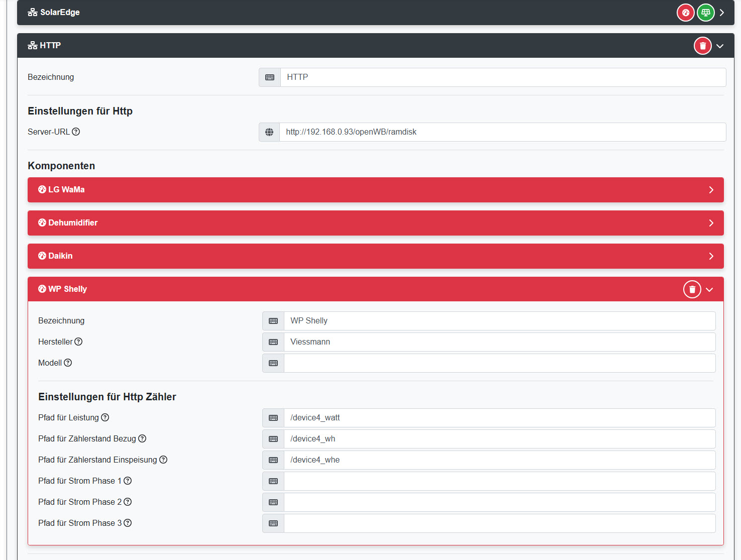Click into the empty Modell field

point(499,363)
